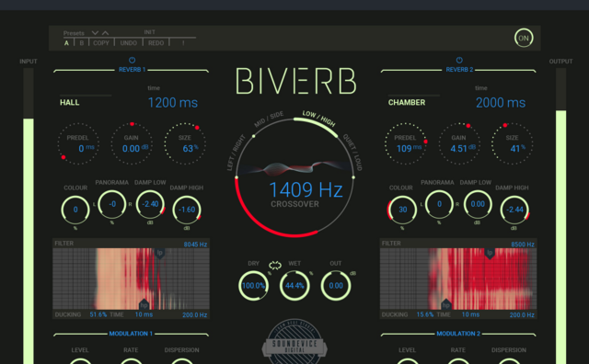This screenshot has width=589, height=364.
Task: Click the COPY button
Action: point(101,43)
